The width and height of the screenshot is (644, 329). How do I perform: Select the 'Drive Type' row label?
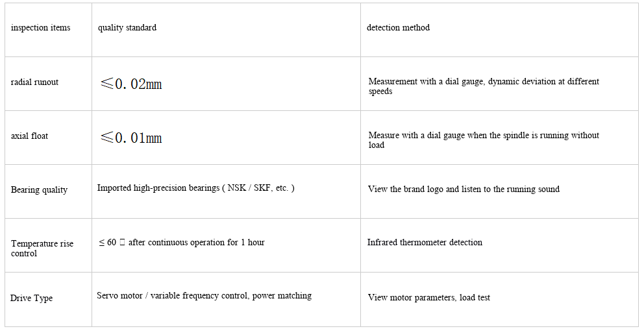31,299
